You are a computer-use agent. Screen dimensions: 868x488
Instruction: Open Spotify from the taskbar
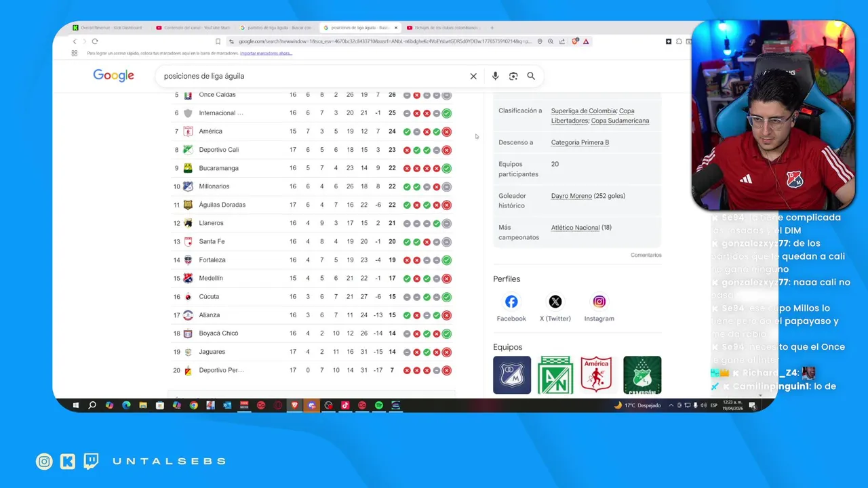(x=378, y=405)
